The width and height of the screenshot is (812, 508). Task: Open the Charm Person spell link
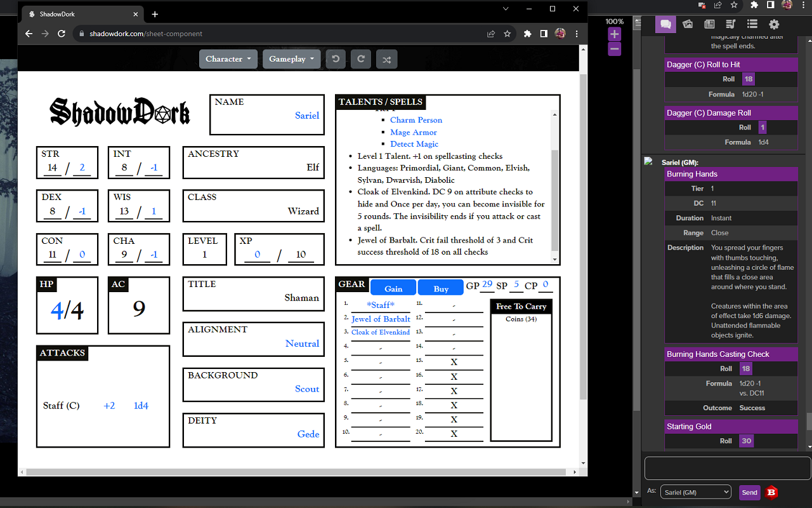click(416, 120)
